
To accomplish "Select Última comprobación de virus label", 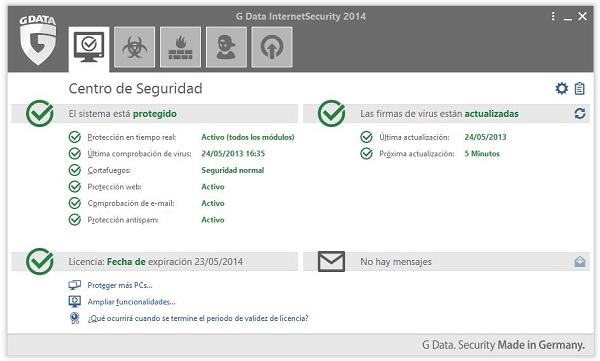I will 139,154.
